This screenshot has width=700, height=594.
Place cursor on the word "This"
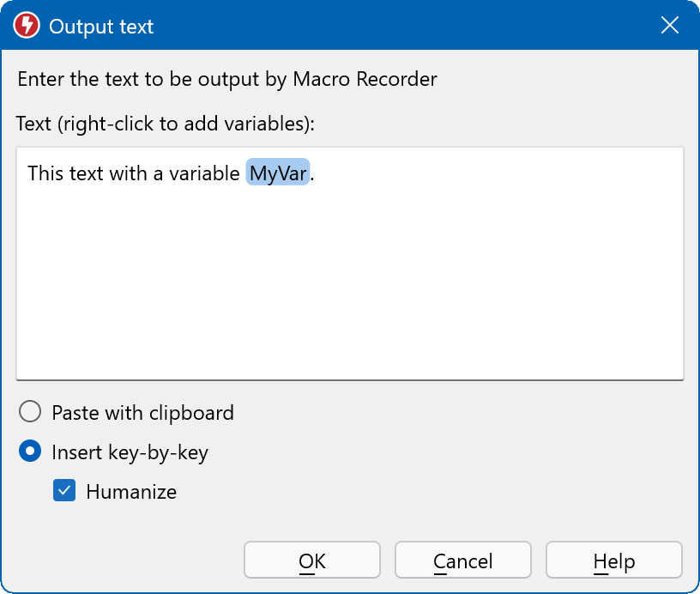pyautogui.click(x=45, y=173)
